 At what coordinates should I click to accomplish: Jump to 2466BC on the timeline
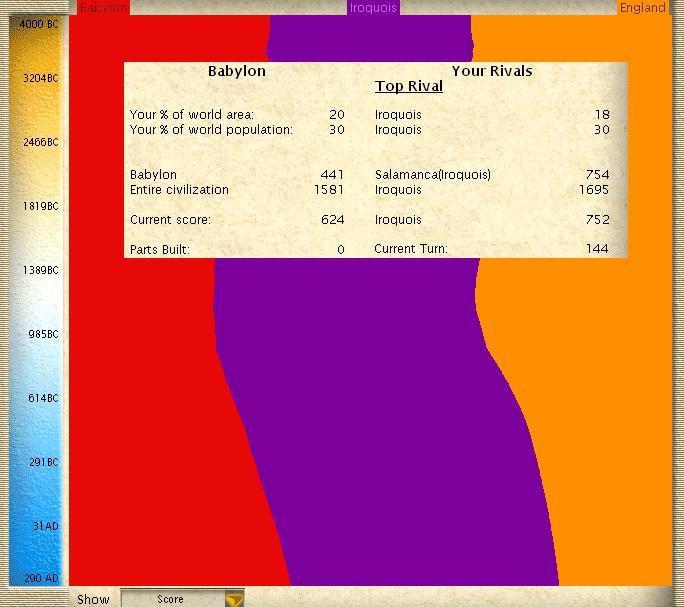[39, 142]
